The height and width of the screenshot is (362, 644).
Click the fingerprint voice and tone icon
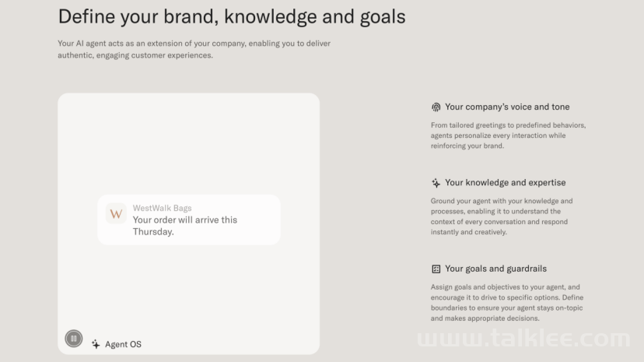pos(436,107)
